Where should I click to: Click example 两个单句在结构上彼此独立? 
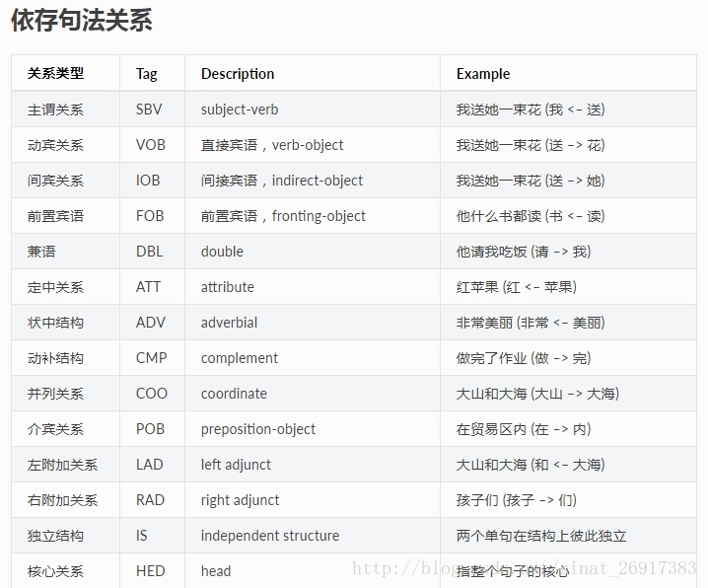pos(541,536)
